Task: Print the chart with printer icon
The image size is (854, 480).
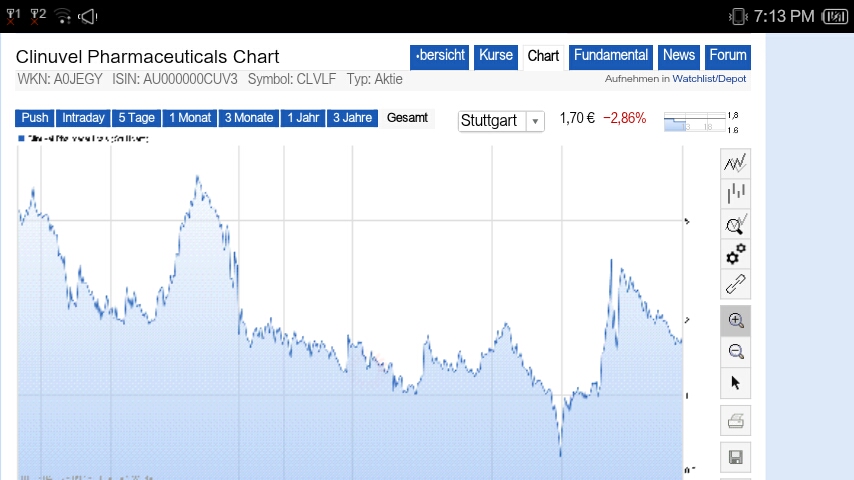Action: click(736, 421)
